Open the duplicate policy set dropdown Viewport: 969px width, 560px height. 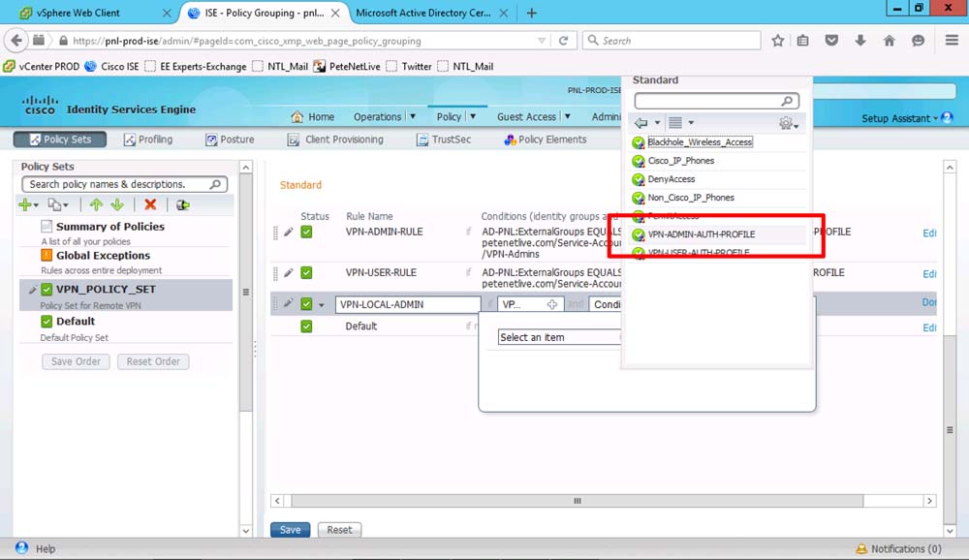tap(58, 204)
